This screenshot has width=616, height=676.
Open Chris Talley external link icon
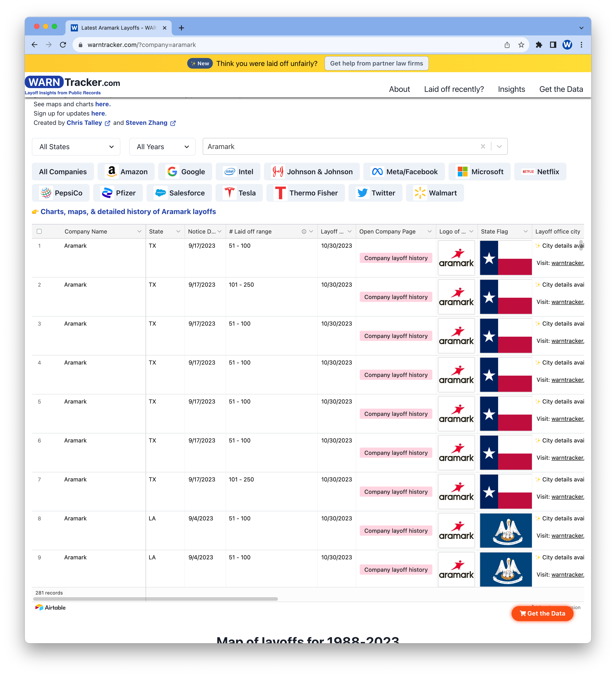click(107, 123)
